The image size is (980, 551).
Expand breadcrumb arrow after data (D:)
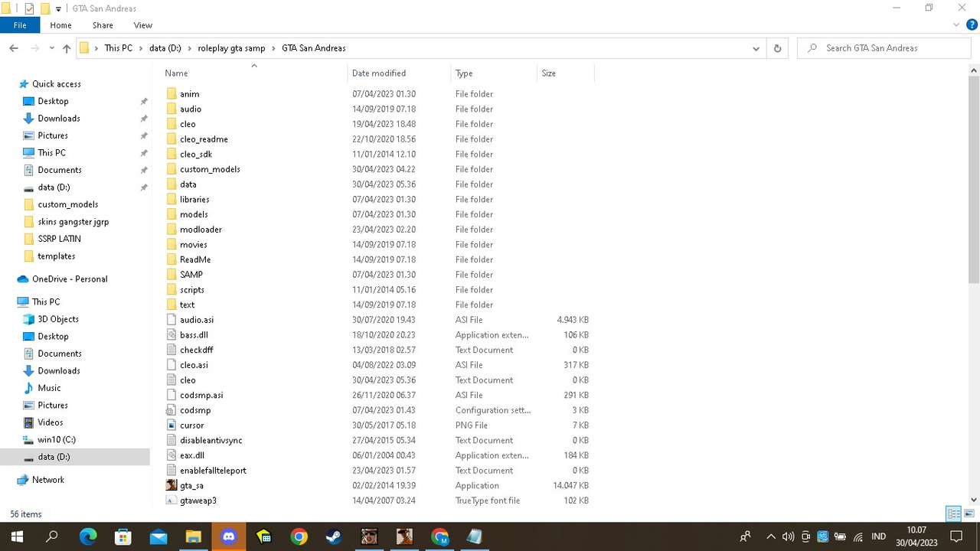coord(190,48)
